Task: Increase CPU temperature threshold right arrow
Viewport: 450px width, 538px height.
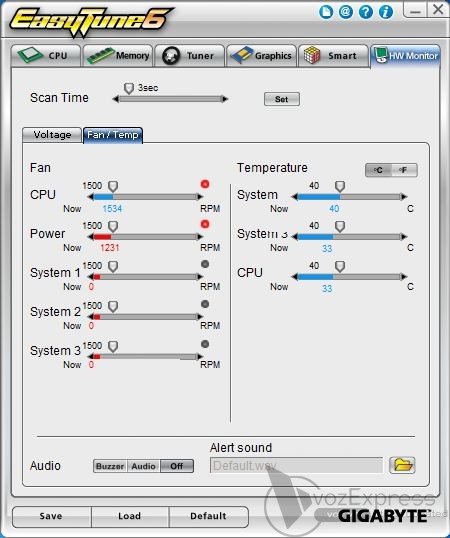Action: coord(404,277)
